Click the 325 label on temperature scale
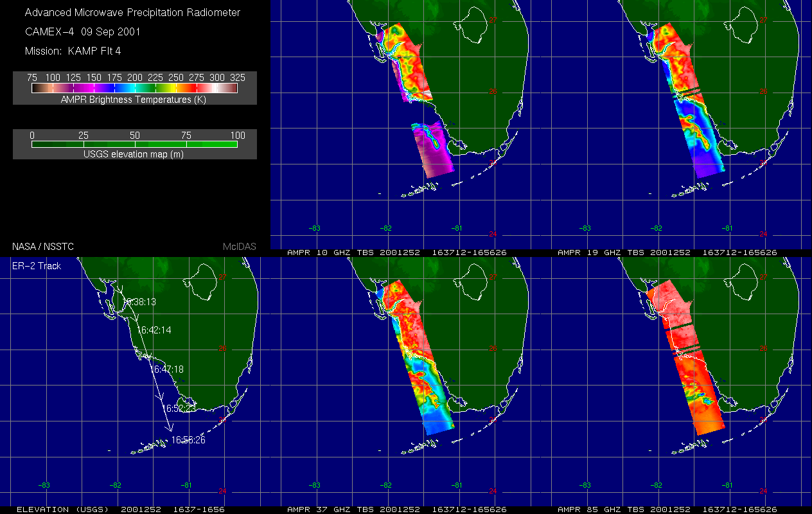The height and width of the screenshot is (514, 812). pos(237,77)
